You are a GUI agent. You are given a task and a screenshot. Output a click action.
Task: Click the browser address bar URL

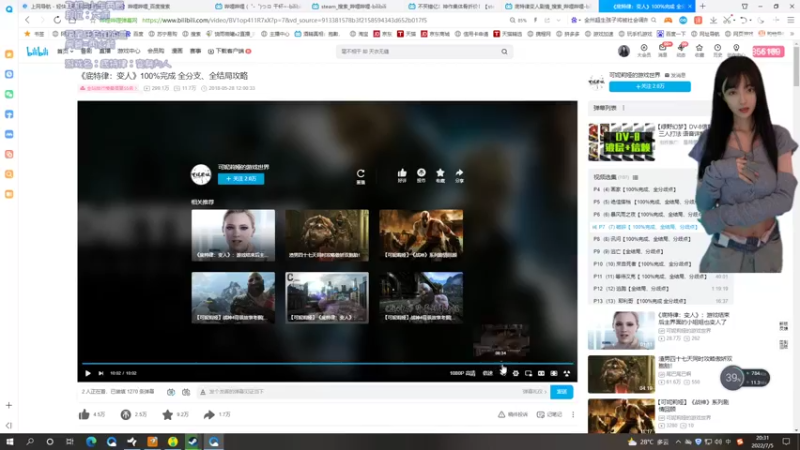point(284,20)
